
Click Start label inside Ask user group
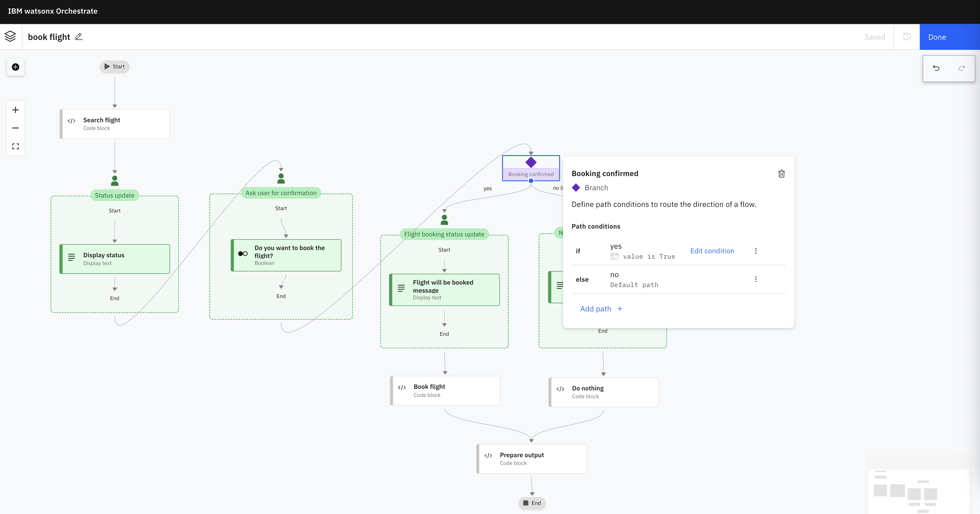pyautogui.click(x=281, y=208)
